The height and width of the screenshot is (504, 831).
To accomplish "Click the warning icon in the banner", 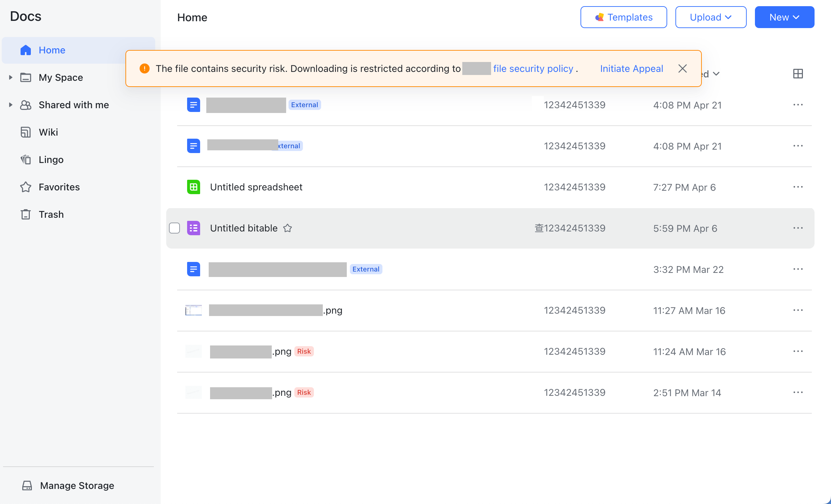I will tap(144, 68).
